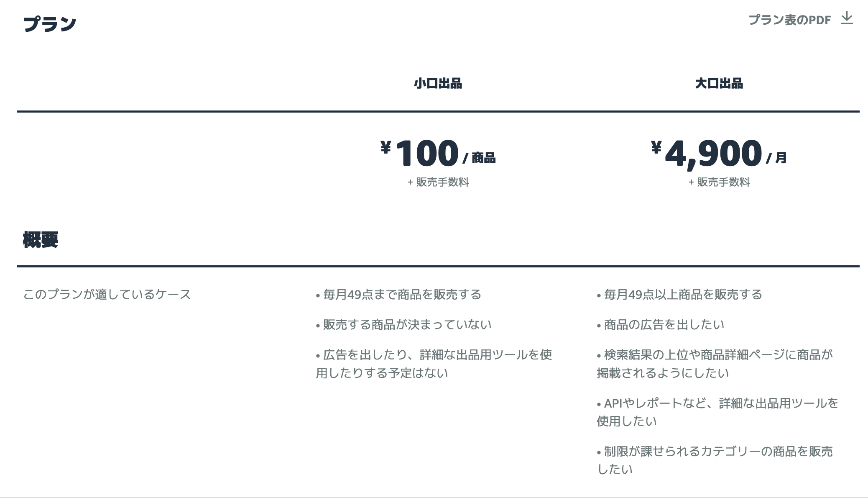Click the 掲載されるようにしたい text line

(x=663, y=373)
